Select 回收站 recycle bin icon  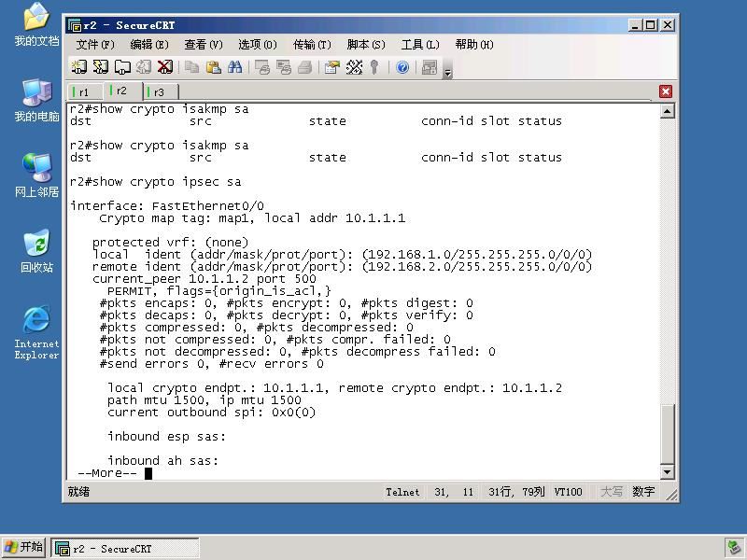tap(36, 251)
